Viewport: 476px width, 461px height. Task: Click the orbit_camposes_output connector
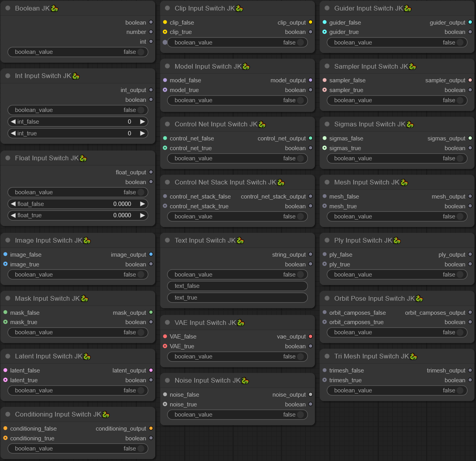pyautogui.click(x=470, y=312)
